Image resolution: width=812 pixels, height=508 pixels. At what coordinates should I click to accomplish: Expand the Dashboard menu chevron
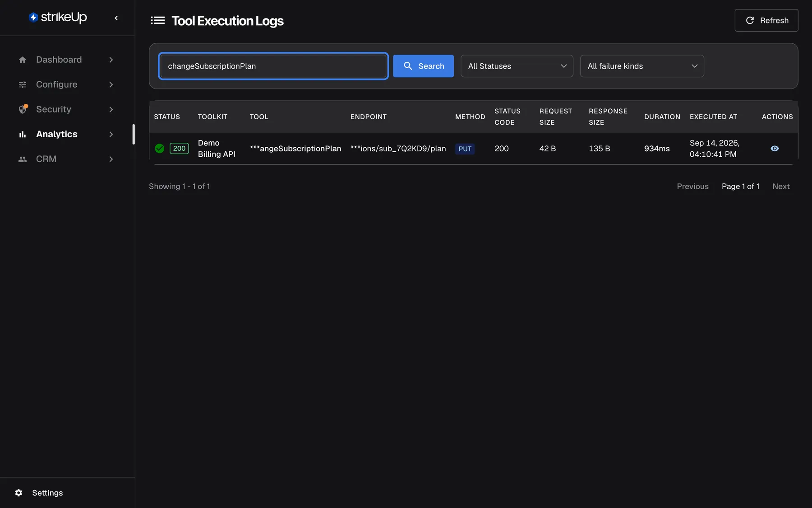point(111,60)
